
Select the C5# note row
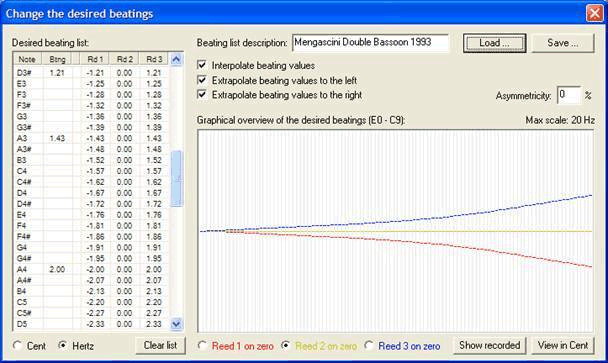point(91,313)
